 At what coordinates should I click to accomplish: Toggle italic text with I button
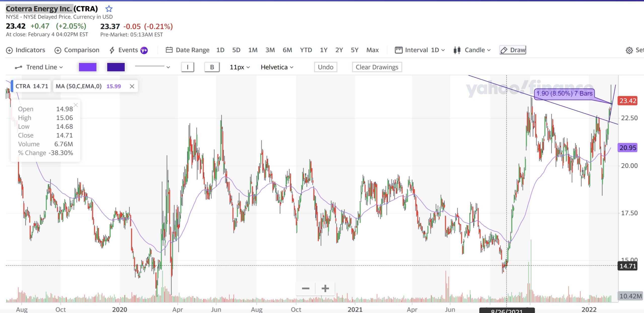tap(188, 67)
